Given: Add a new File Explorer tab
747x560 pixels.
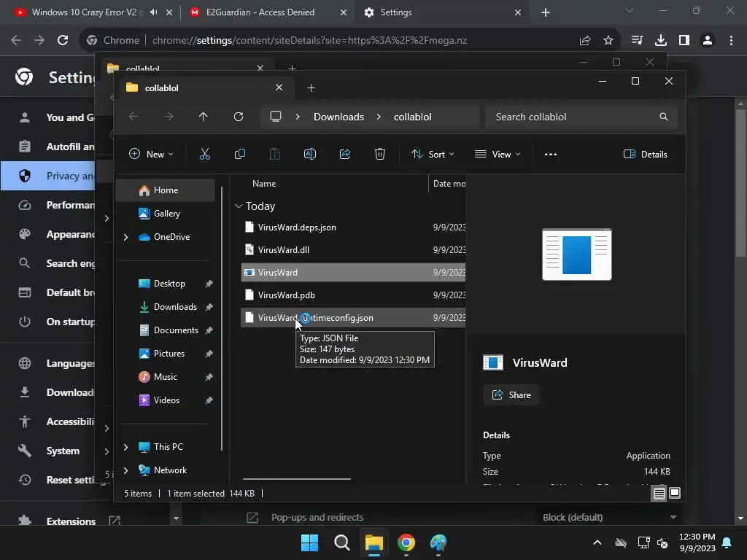Looking at the screenshot, I should [x=311, y=87].
